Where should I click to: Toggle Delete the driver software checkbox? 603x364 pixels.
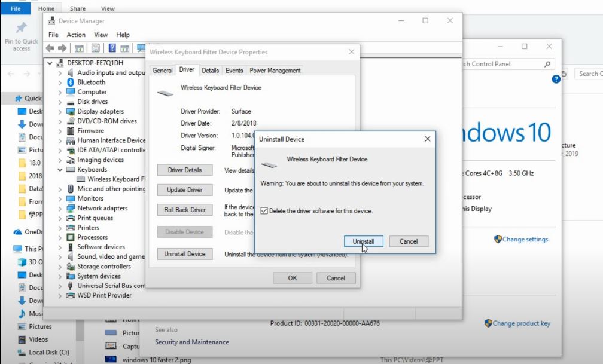264,210
